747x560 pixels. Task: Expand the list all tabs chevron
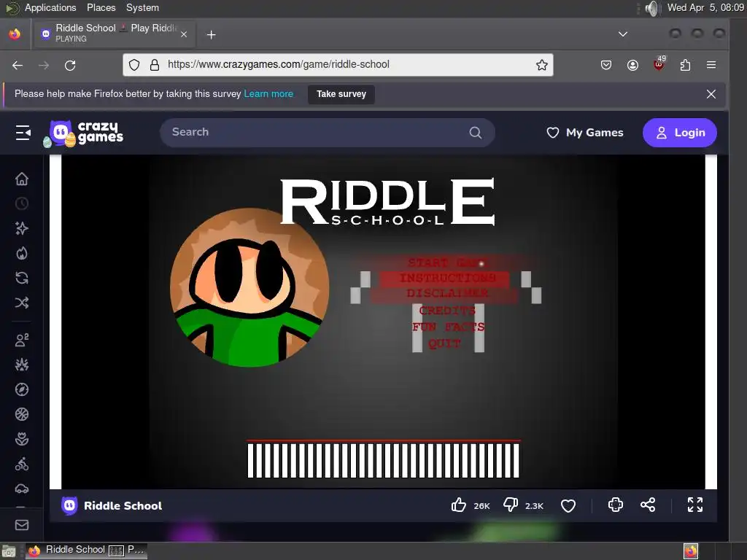click(x=623, y=34)
